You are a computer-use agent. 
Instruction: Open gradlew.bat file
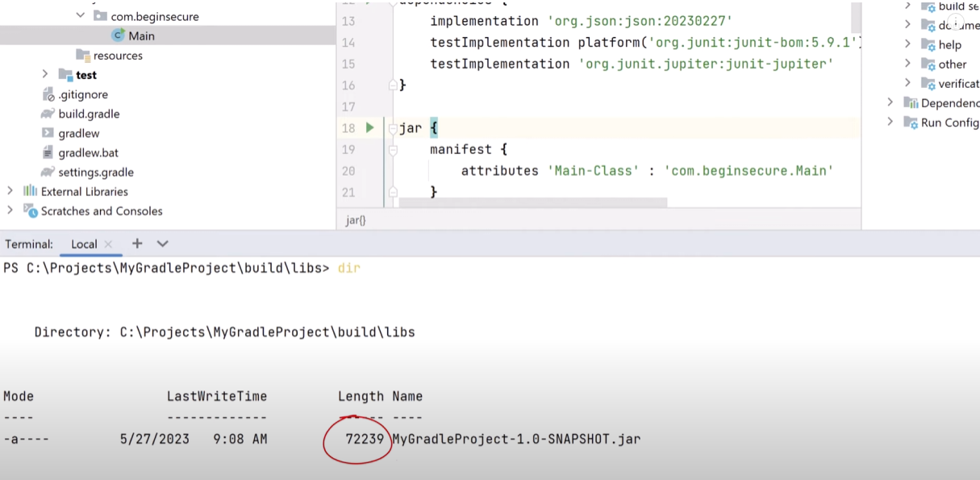coord(89,152)
